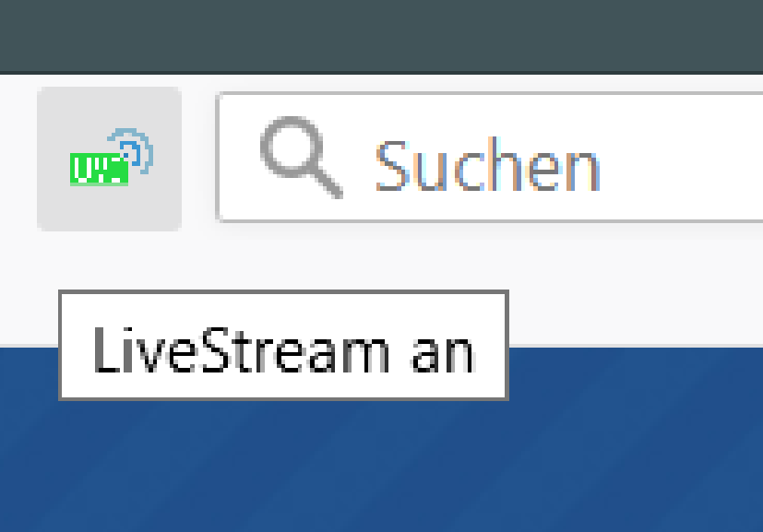Image resolution: width=763 pixels, height=532 pixels.
Task: Click the word an in the tooltip
Action: [x=442, y=353]
